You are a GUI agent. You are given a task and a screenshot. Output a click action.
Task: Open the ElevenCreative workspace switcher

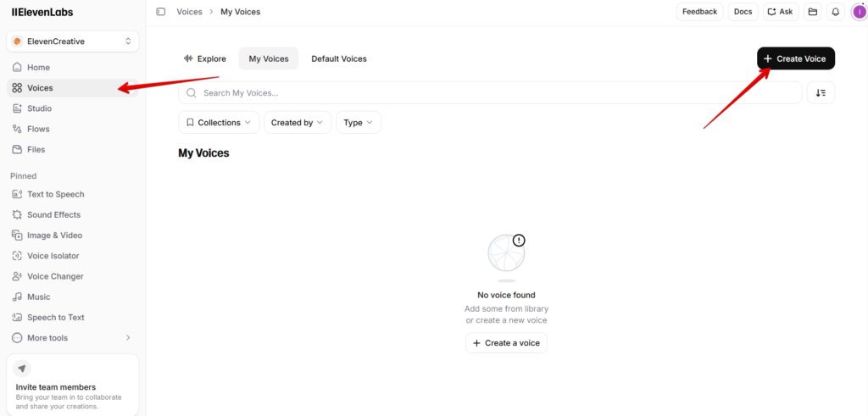pyautogui.click(x=73, y=42)
